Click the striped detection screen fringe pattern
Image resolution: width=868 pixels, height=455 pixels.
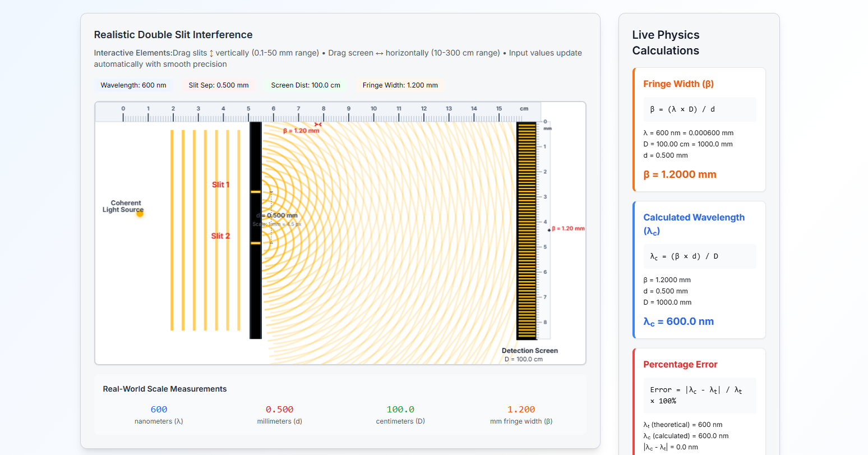(527, 231)
